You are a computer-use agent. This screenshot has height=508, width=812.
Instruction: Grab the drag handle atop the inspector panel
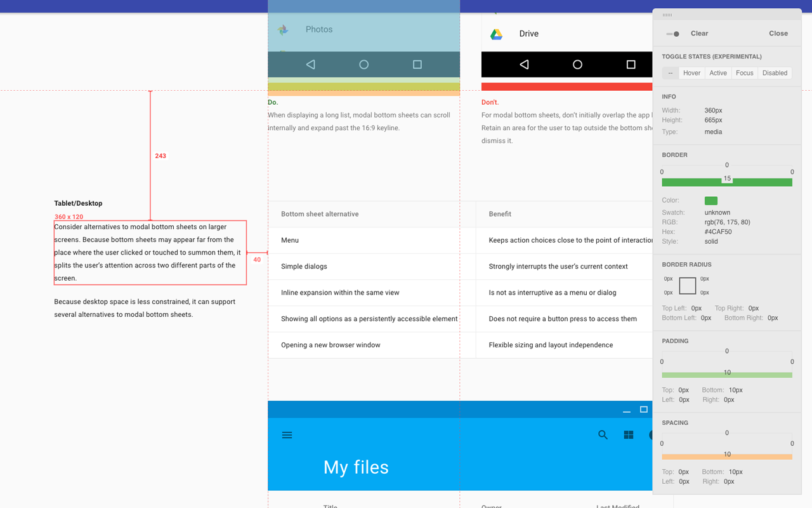click(x=667, y=15)
